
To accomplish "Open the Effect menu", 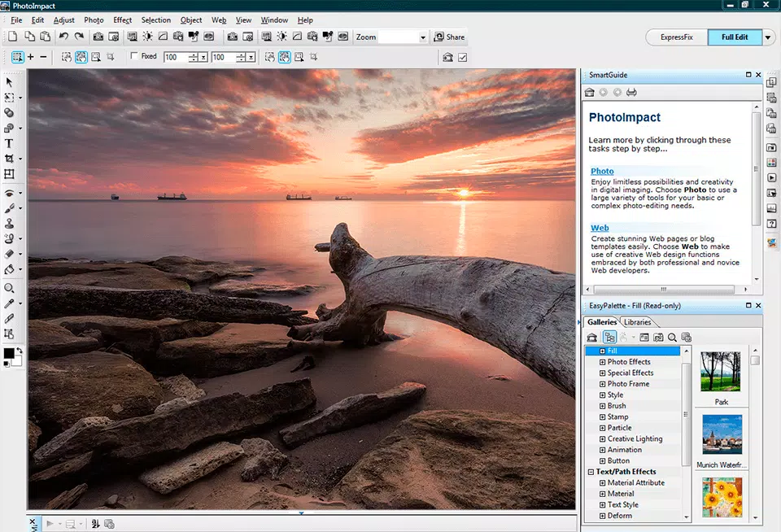I will pyautogui.click(x=122, y=20).
